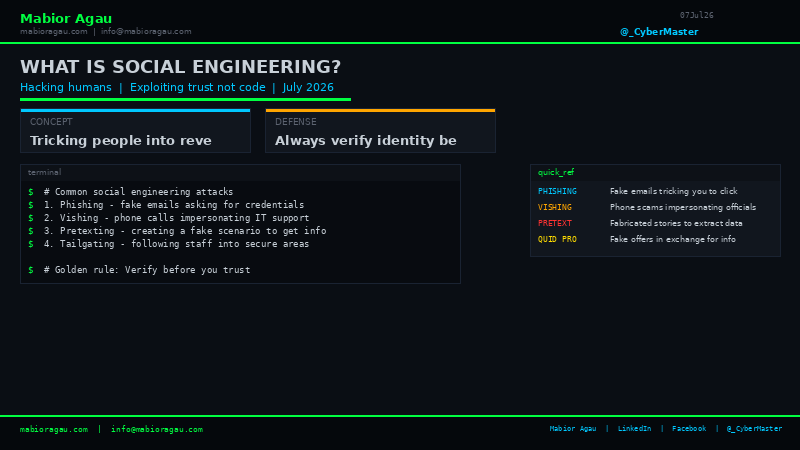Image resolution: width=800 pixels, height=450 pixels.
Task: Select QUID PRO label in quick_ref
Action: (x=557, y=239)
